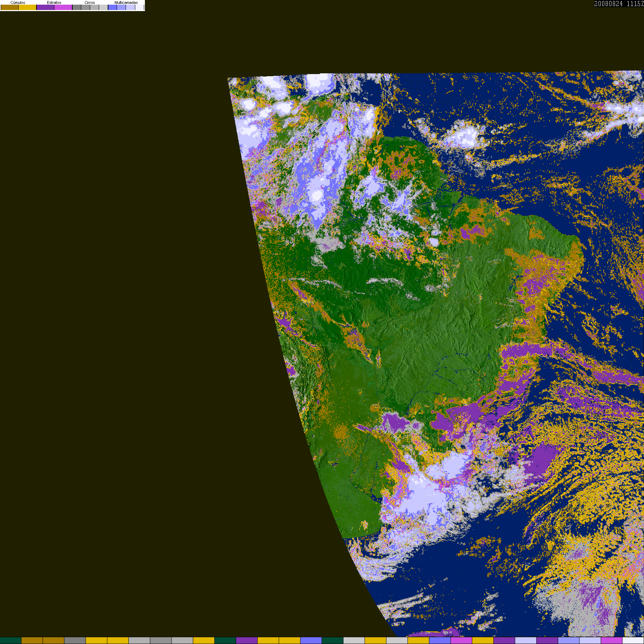Image resolution: width=644 pixels, height=644 pixels.
Task: Select the yellow Cúmulos swatch
Action: (27, 7)
